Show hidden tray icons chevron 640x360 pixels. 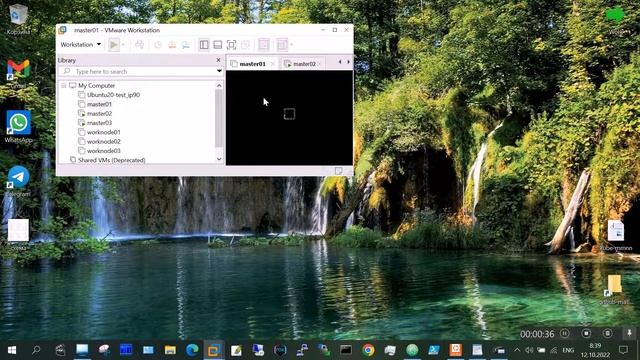[x=517, y=350]
